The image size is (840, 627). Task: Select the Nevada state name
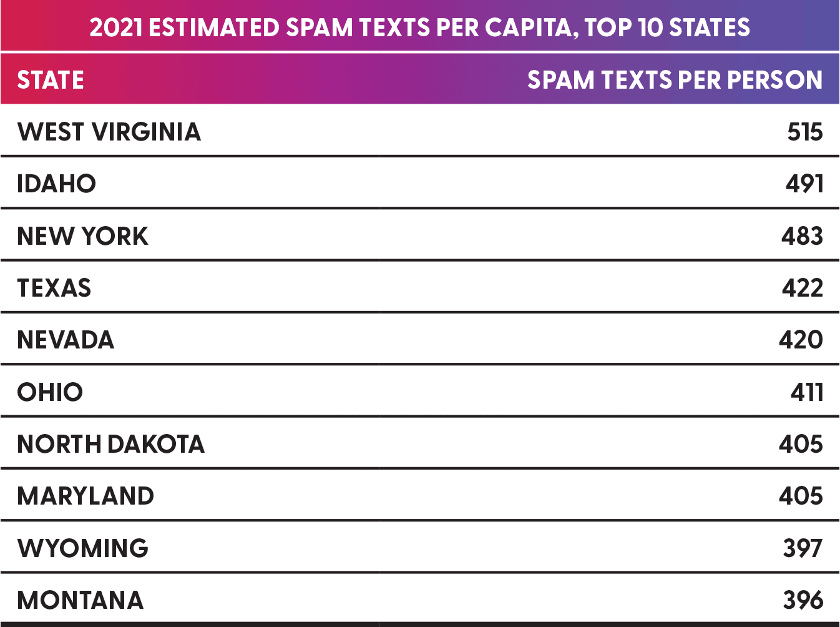(66, 340)
